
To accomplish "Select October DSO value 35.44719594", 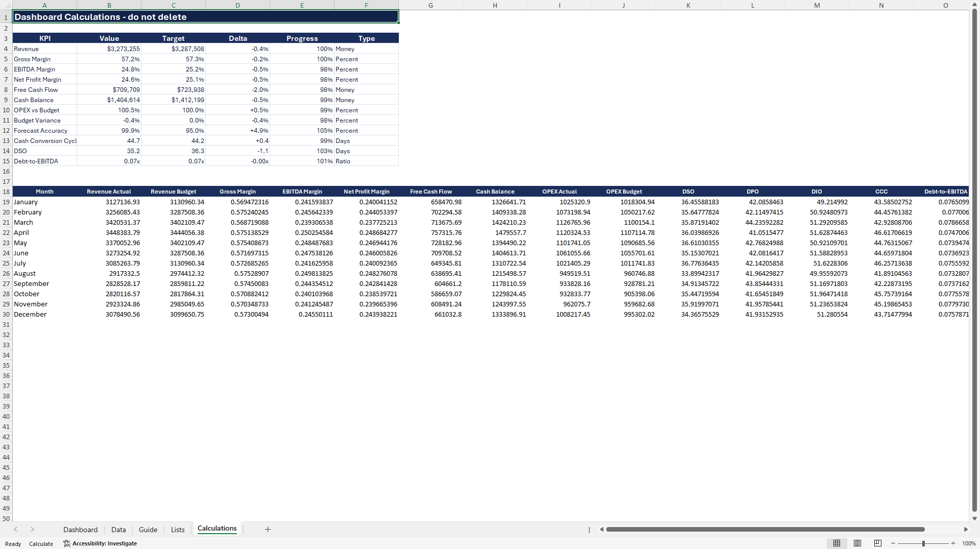I will pyautogui.click(x=688, y=294).
